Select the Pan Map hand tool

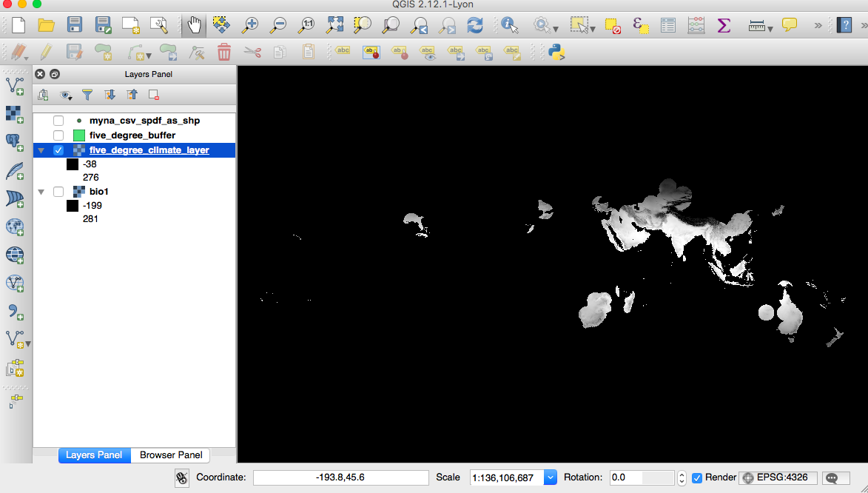[x=195, y=25]
